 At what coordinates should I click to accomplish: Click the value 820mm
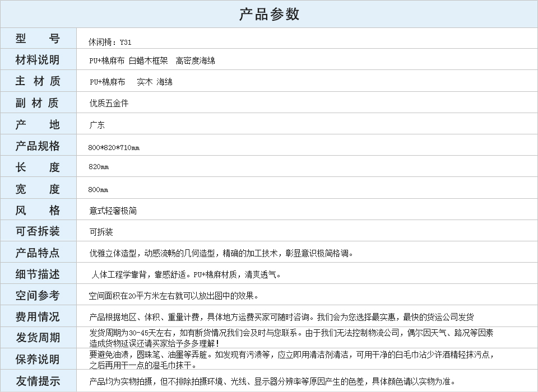pyautogui.click(x=99, y=167)
